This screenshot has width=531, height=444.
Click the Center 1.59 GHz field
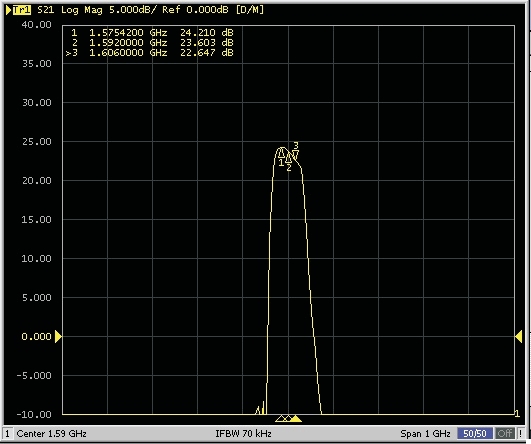point(51,434)
